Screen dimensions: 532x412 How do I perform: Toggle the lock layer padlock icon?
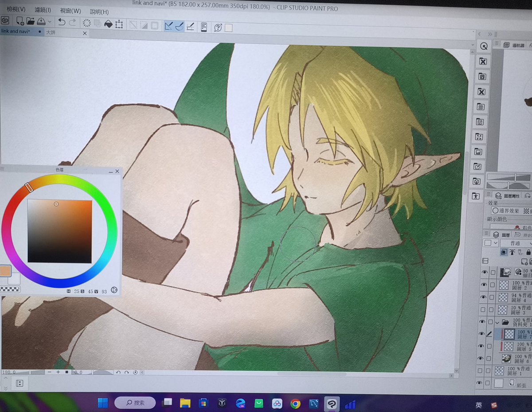528,252
